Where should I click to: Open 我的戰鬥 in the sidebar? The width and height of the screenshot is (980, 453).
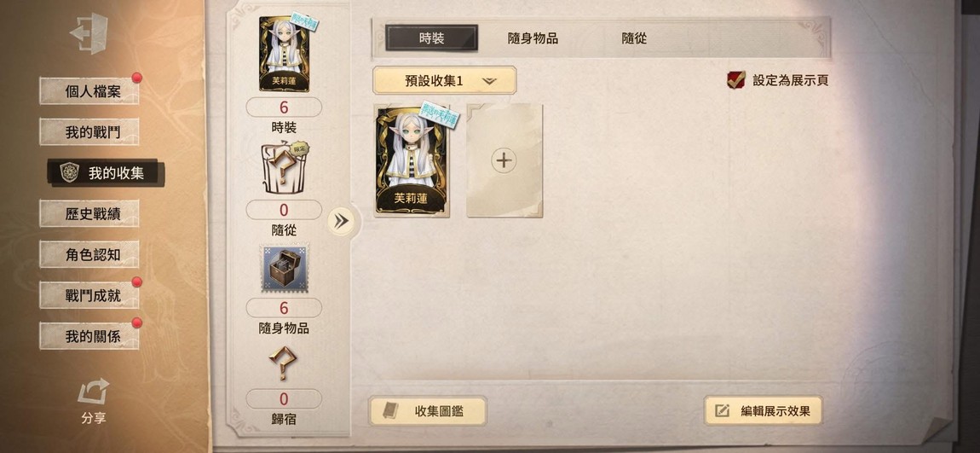coord(89,132)
